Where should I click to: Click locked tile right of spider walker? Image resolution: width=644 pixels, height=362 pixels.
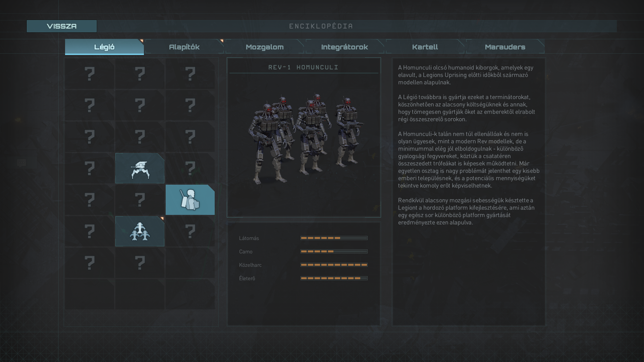[x=190, y=168]
